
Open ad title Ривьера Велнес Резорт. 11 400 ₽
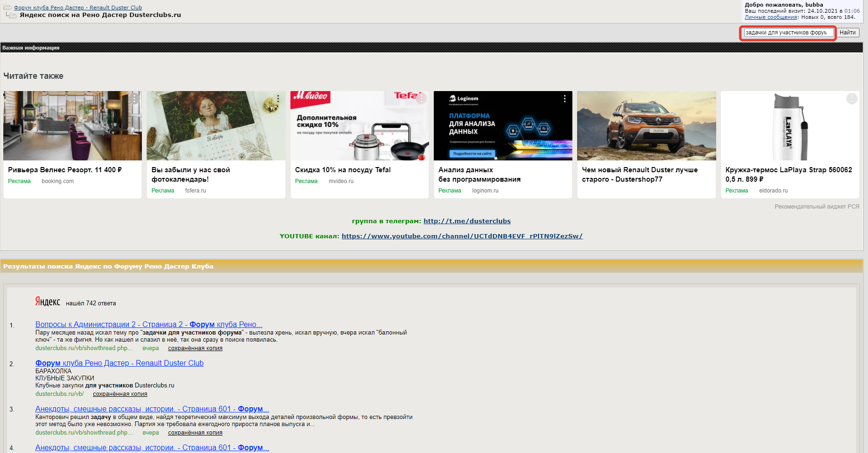(65, 170)
